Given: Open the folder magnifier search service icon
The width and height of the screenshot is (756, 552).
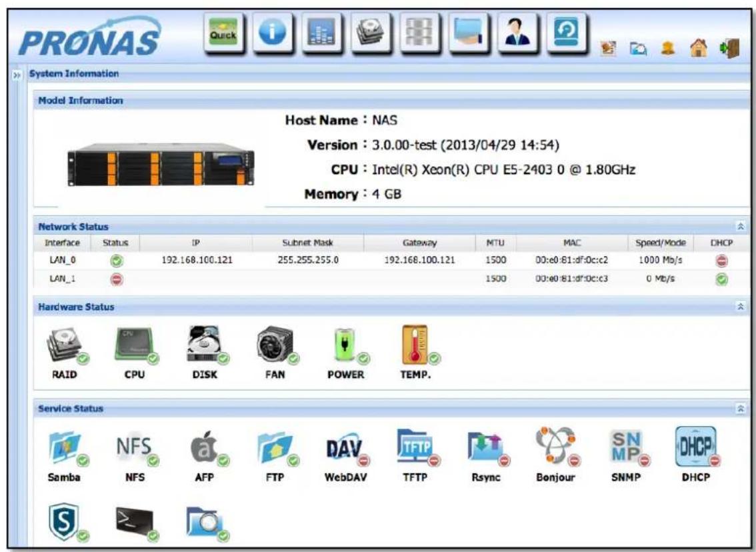Looking at the screenshot, I should point(207,523).
